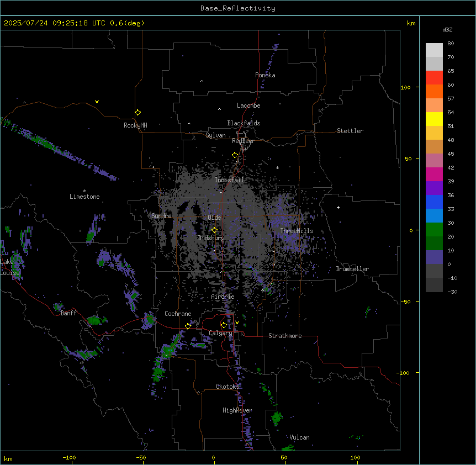Click the 80 value on dBZ legend
Viewport: 476px width, 465px height.
click(x=451, y=44)
